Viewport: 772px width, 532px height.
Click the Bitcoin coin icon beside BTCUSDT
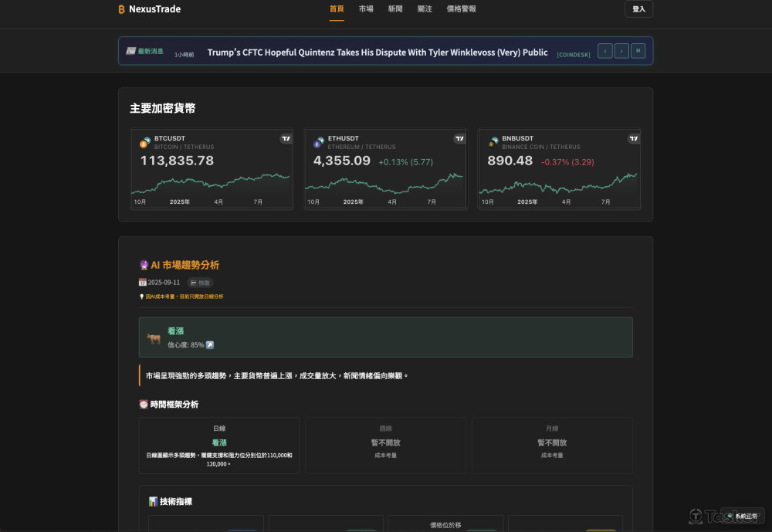coord(144,143)
